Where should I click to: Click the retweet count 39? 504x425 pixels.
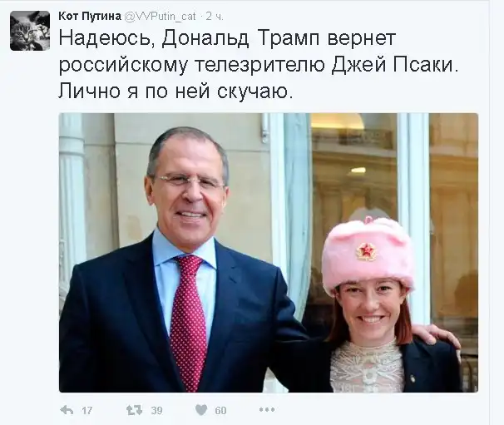tap(156, 411)
